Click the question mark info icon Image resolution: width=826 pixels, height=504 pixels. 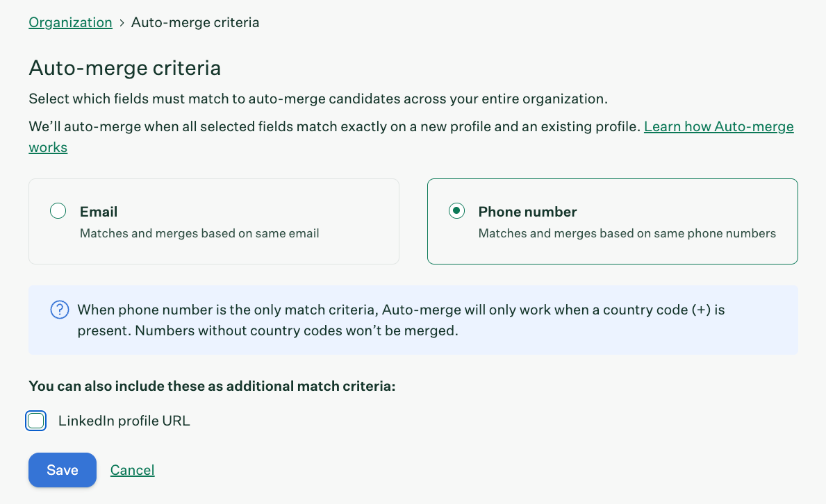[x=60, y=310]
